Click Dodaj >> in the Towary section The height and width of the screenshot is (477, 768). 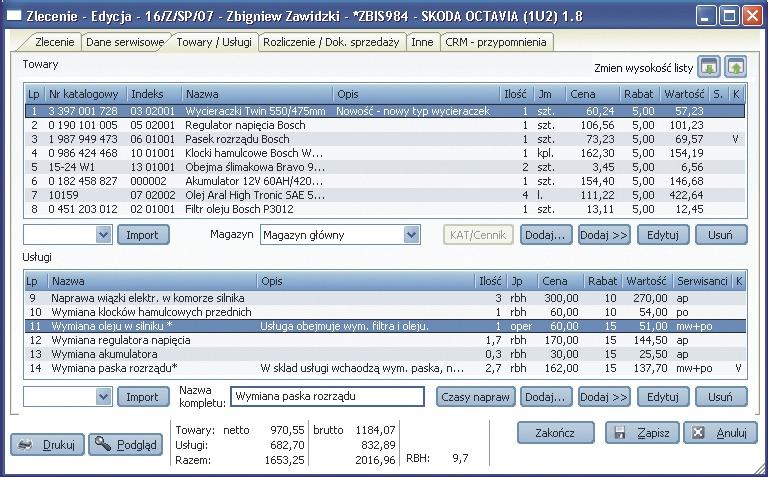(x=604, y=235)
